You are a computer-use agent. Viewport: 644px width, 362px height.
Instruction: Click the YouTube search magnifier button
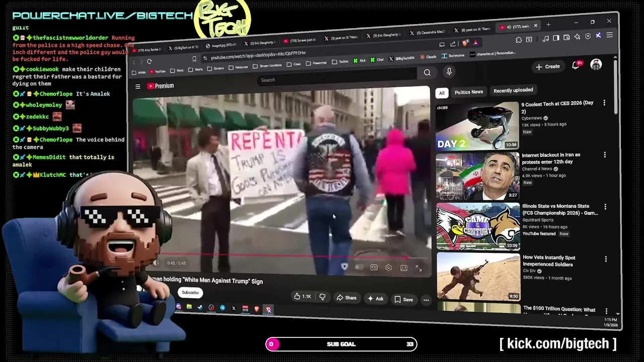point(427,72)
